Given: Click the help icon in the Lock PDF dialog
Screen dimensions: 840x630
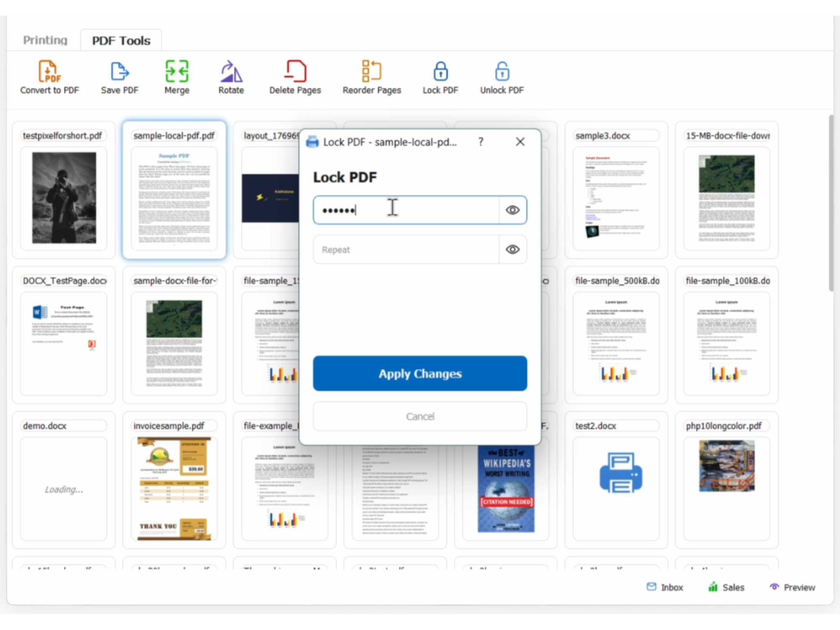Looking at the screenshot, I should tap(480, 142).
